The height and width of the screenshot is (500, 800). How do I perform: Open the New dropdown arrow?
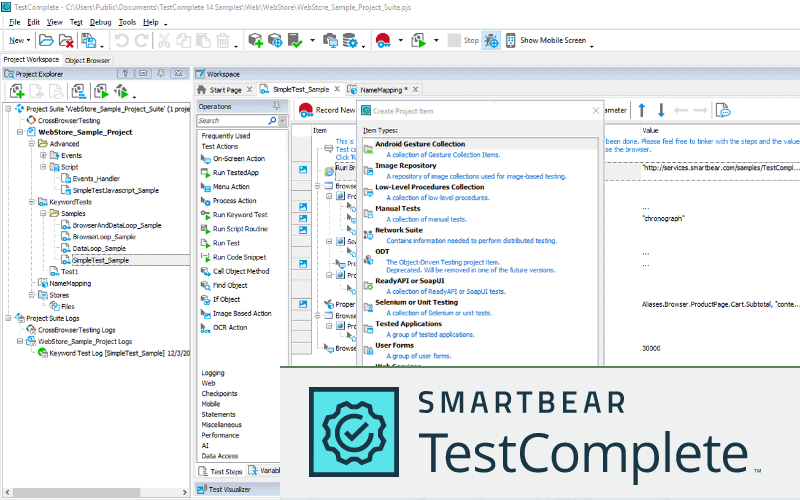coord(28,40)
